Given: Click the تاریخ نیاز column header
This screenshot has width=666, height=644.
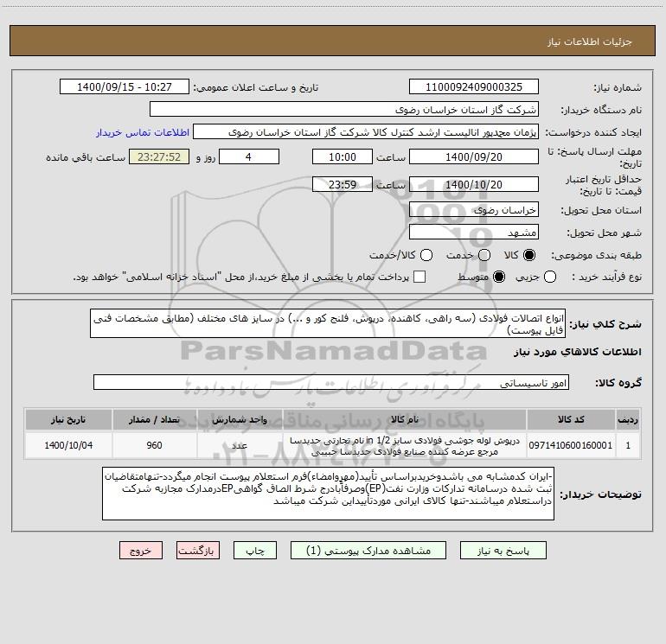Looking at the screenshot, I should (x=68, y=420).
